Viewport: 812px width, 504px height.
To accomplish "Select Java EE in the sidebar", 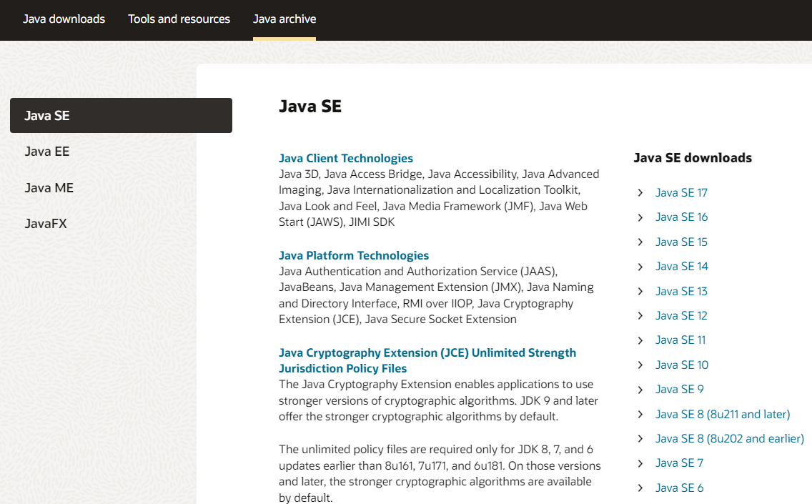I will click(46, 152).
